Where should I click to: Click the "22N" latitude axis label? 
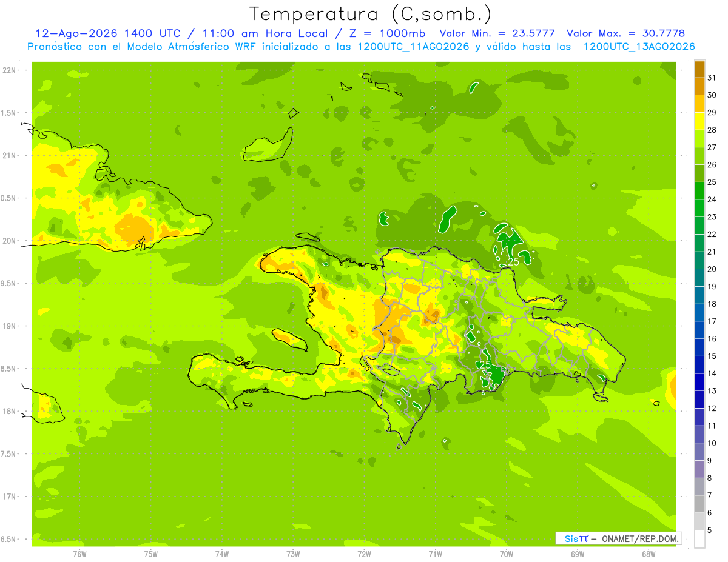click(9, 70)
